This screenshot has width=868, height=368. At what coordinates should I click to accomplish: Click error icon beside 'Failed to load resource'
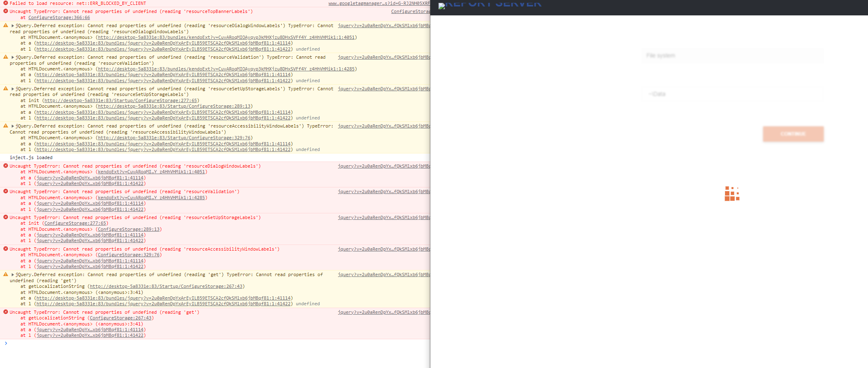[x=6, y=3]
